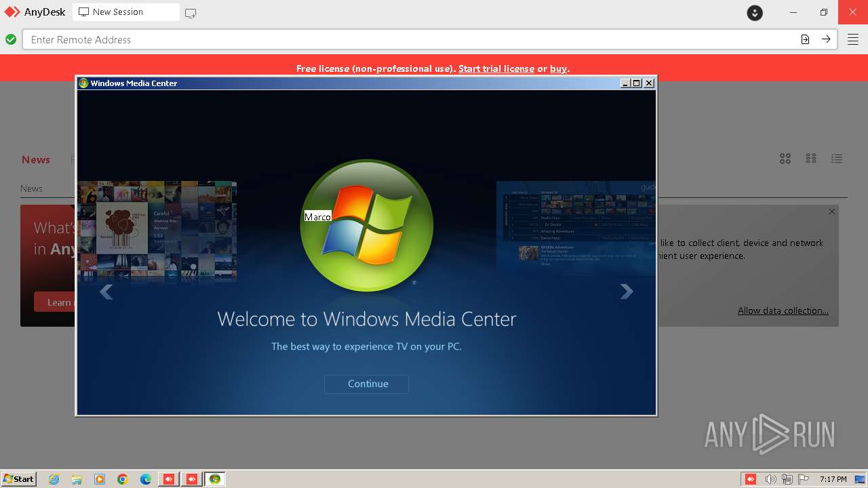Viewport: 868px width, 488px height.
Task: Switch to first AnyDesk taskbar button
Action: tap(169, 479)
